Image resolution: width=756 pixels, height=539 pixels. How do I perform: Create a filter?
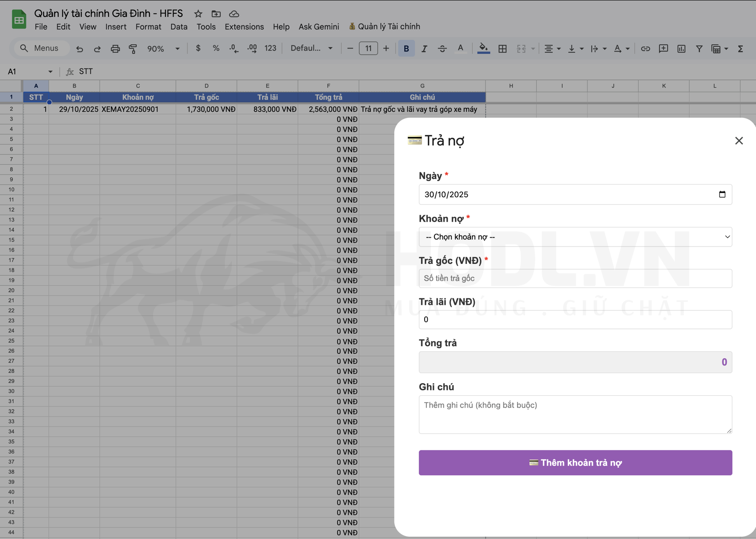[699, 48]
